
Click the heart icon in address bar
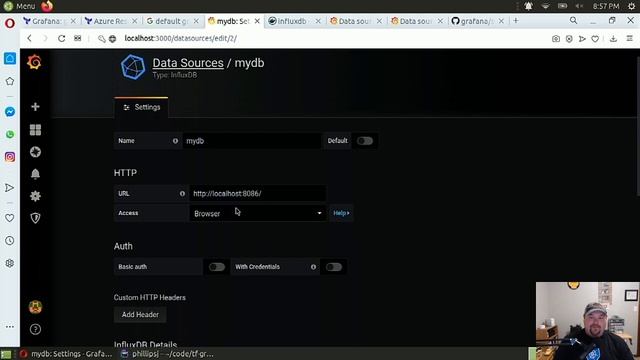coord(595,39)
